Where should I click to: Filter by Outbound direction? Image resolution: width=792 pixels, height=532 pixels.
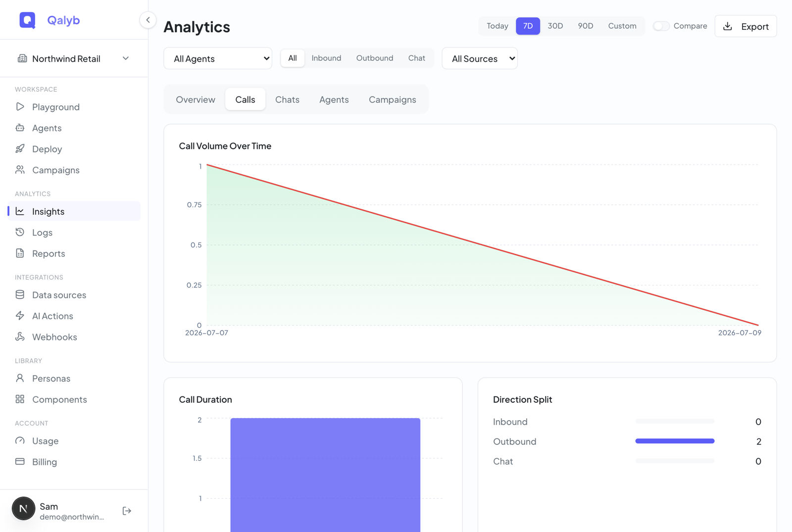(x=375, y=58)
